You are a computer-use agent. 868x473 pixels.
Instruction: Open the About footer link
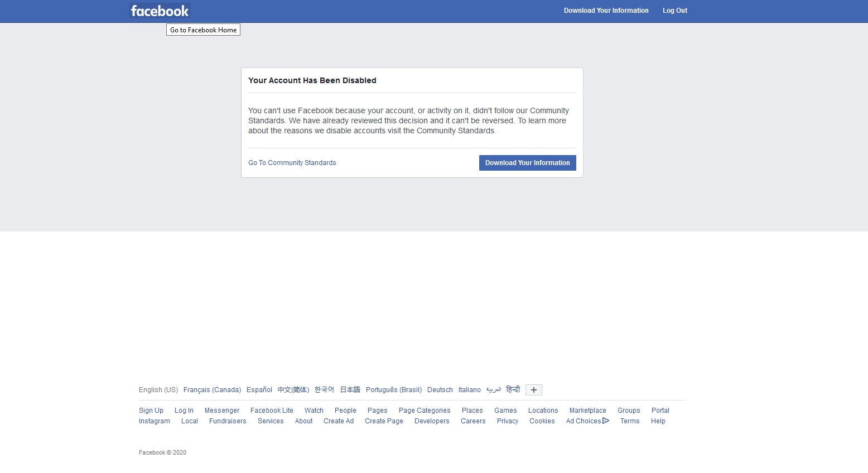click(x=304, y=421)
